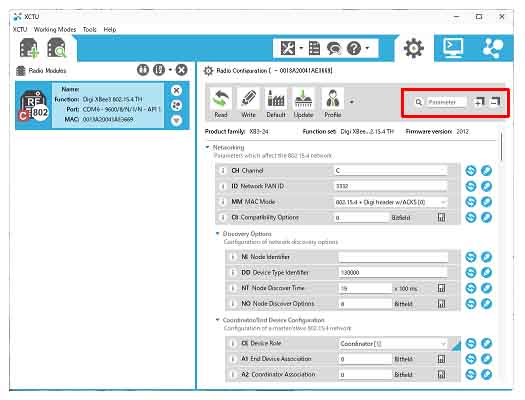Open calculator for NO Node Discover Options
The image size is (525, 400).
(x=442, y=304)
